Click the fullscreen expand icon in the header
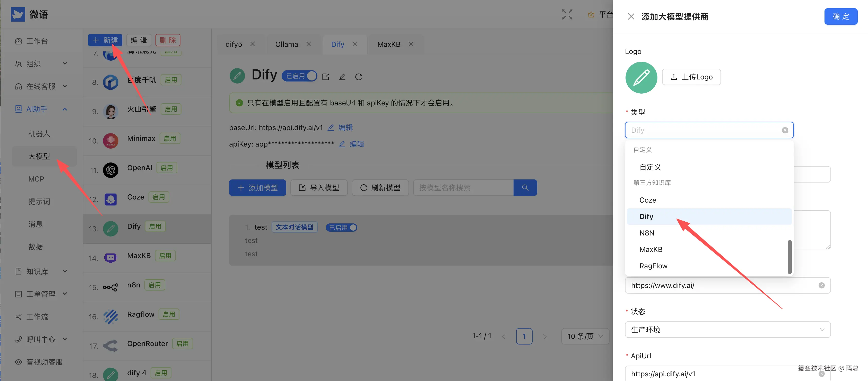The width and height of the screenshot is (868, 381). click(x=567, y=14)
